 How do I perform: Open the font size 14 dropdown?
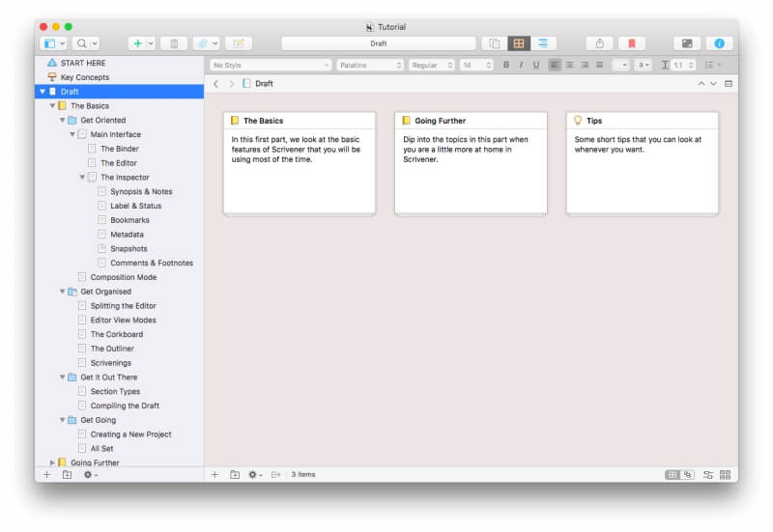[x=475, y=65]
